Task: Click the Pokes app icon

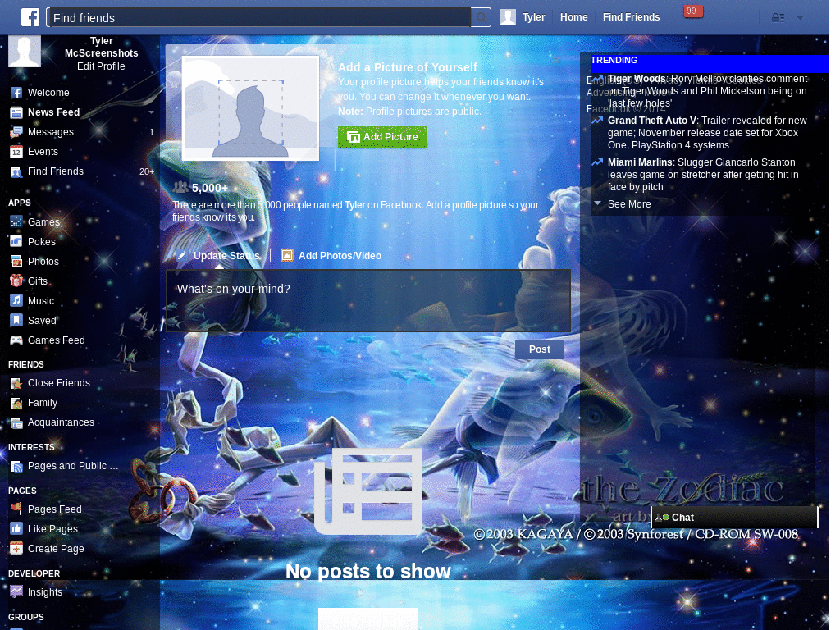Action: (x=16, y=241)
